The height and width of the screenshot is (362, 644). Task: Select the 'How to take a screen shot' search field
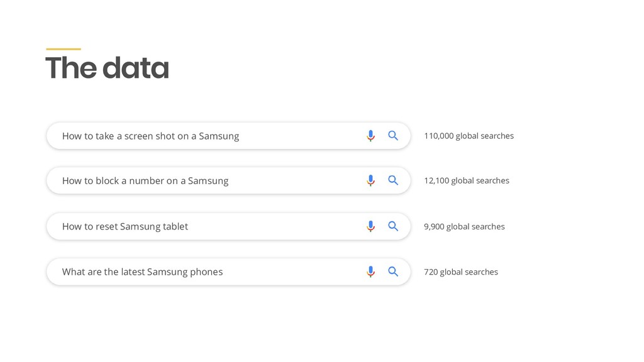[228, 136]
